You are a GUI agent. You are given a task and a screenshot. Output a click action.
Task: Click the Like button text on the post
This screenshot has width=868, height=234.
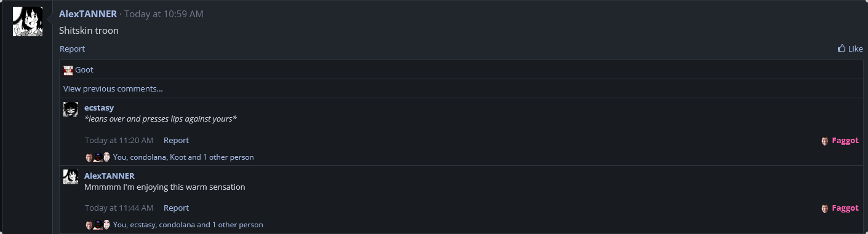click(x=856, y=49)
